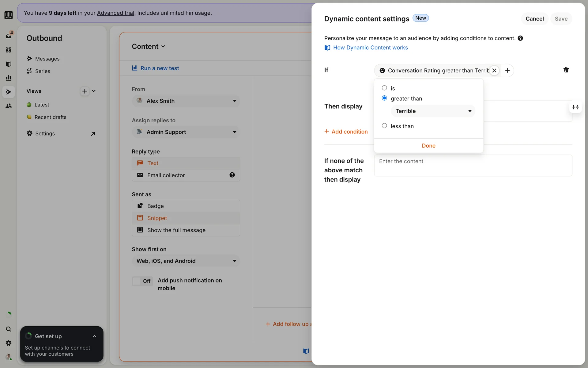Toggle push notification on mobile switch
Viewport: 588px width, 368px height.
pos(142,281)
